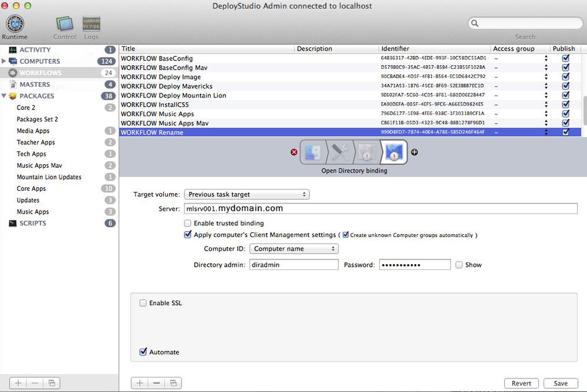Sort by Title column header

(207, 49)
